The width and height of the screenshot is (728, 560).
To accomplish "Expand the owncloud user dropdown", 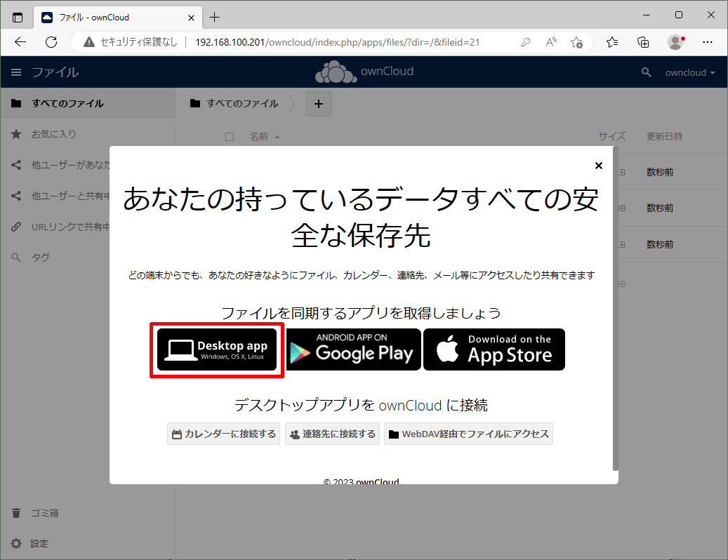I will 690,72.
